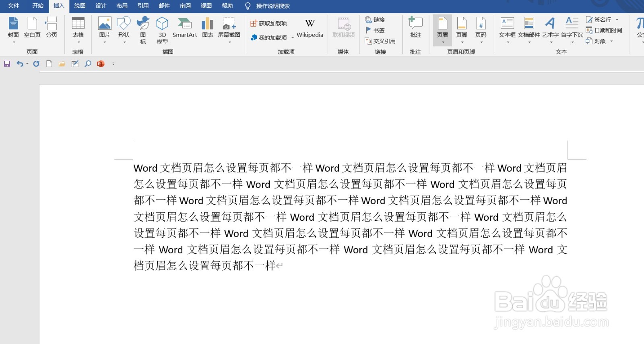Viewport: 644px width, 344px height.
Task: Switch to the Layout (布局) tab
Action: (122, 6)
